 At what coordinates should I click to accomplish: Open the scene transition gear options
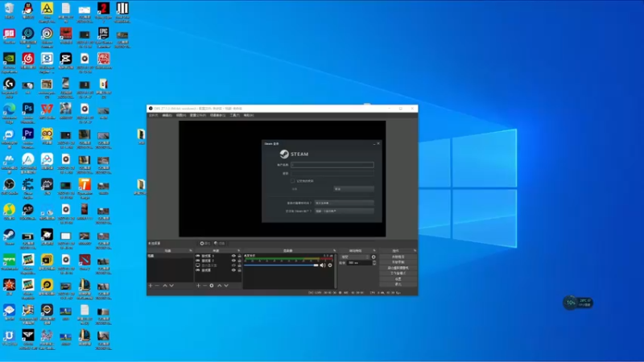tap(374, 257)
